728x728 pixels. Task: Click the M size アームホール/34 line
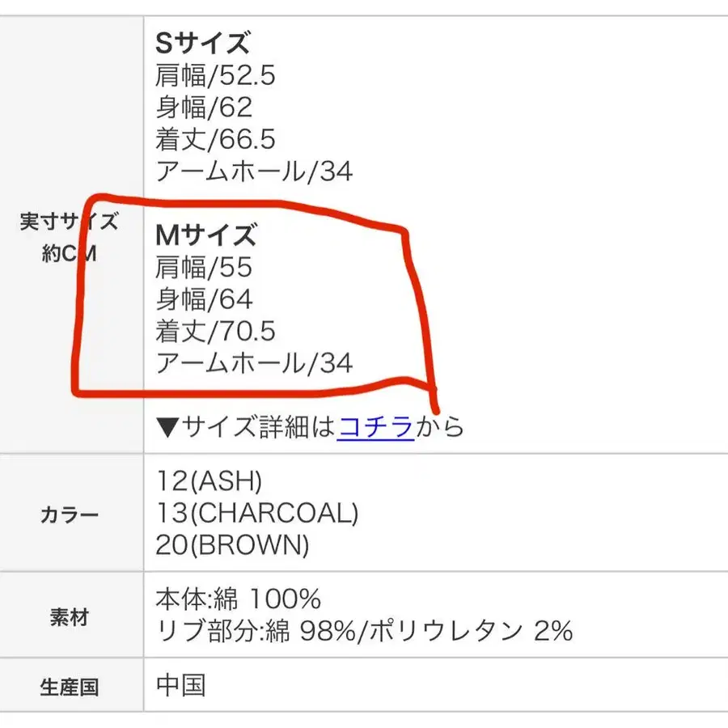[x=254, y=363]
